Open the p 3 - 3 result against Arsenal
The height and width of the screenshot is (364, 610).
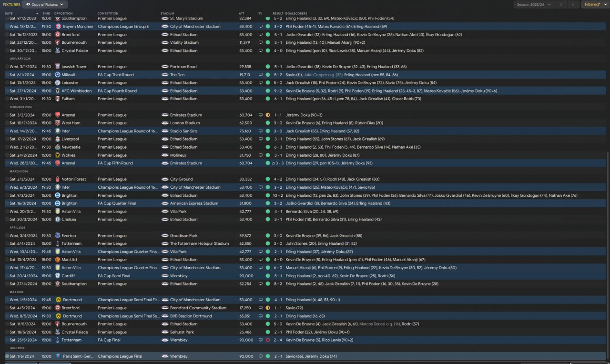point(277,163)
